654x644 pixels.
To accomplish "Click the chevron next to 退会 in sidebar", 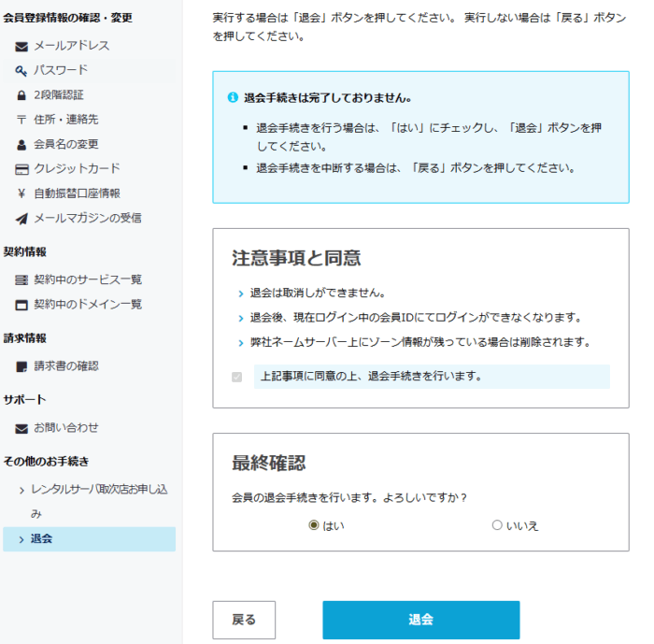I will pos(22,539).
